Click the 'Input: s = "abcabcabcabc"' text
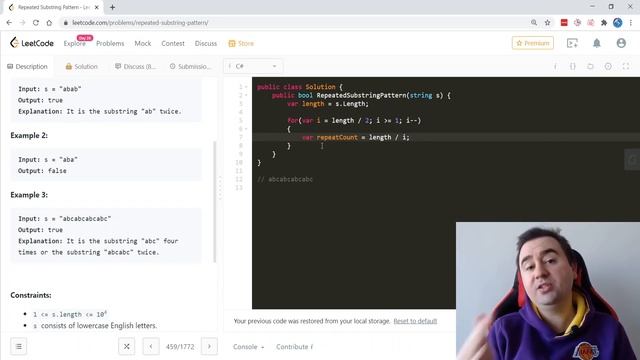 pos(64,219)
